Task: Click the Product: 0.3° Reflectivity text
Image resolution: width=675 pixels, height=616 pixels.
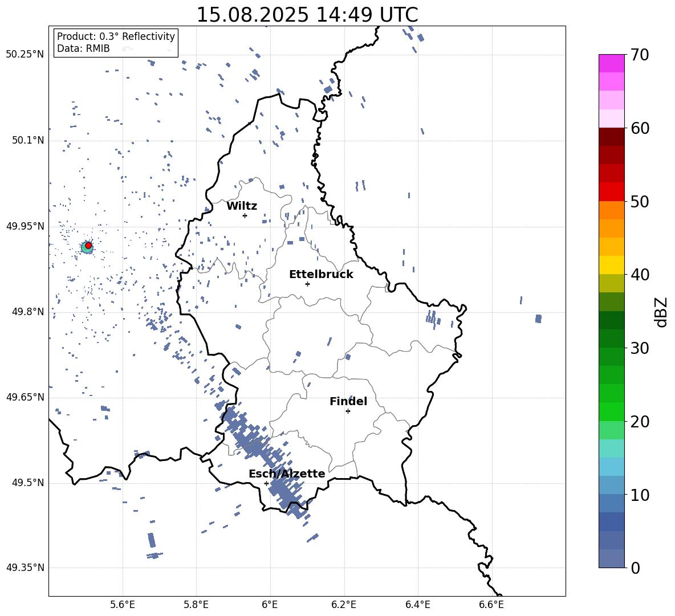Action: point(116,36)
